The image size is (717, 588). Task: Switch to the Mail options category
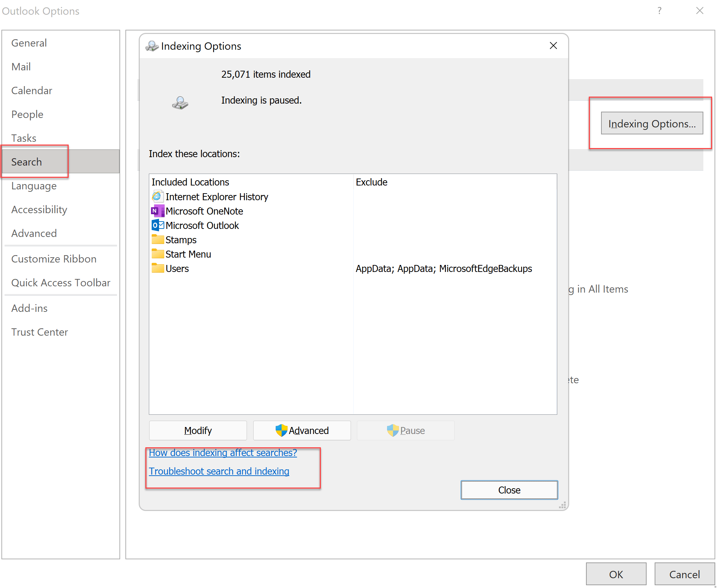click(21, 66)
